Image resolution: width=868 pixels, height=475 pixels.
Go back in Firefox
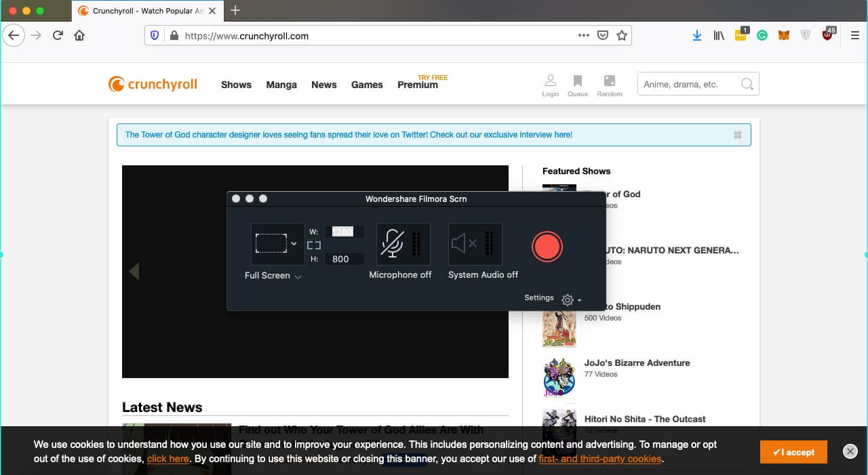14,35
